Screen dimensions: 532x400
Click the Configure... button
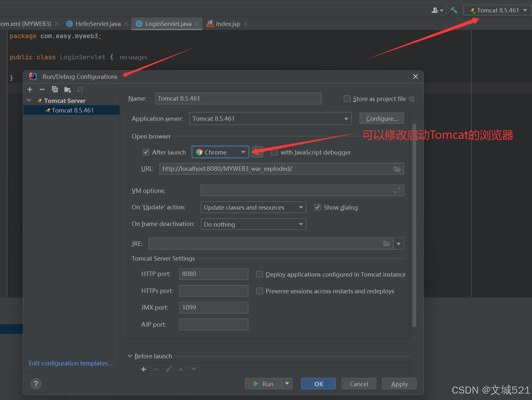pos(382,119)
